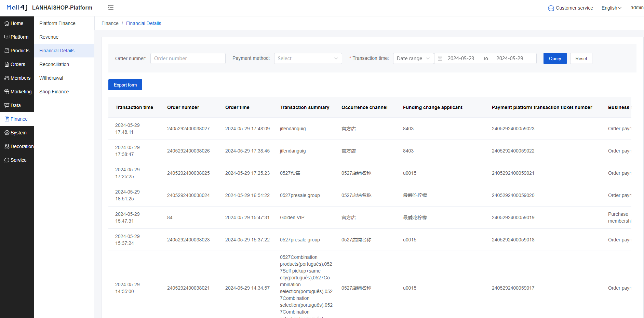Click the Financial Details breadcrumb
Viewport: 644px width, 318px height.
[144, 23]
